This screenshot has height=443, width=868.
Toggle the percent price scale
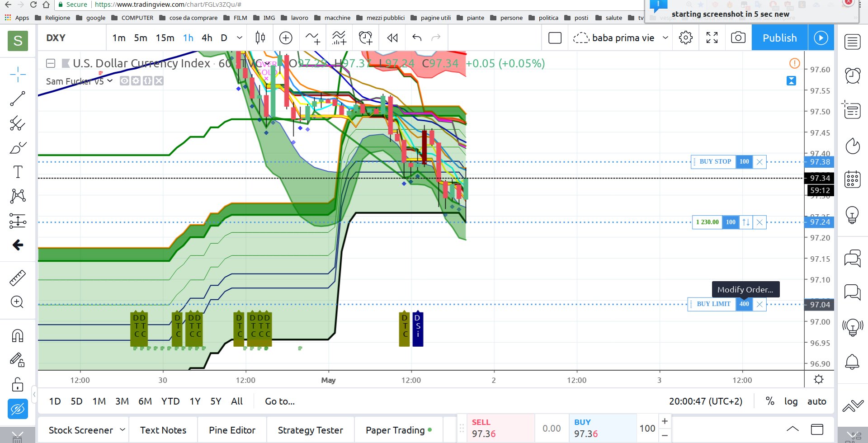[770, 401]
